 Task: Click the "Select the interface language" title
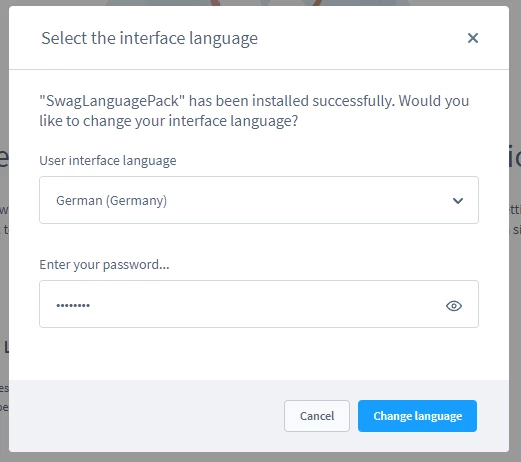[149, 38]
